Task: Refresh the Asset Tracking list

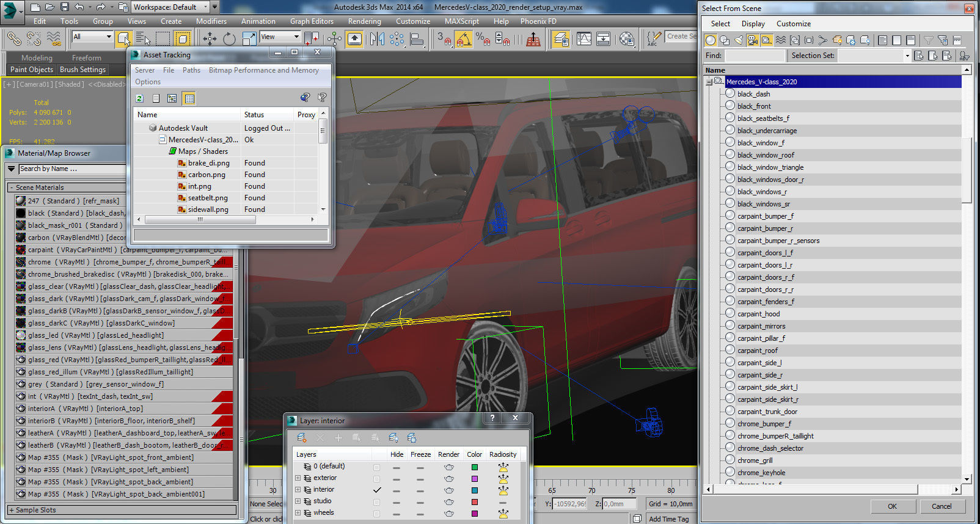Action: [x=139, y=98]
